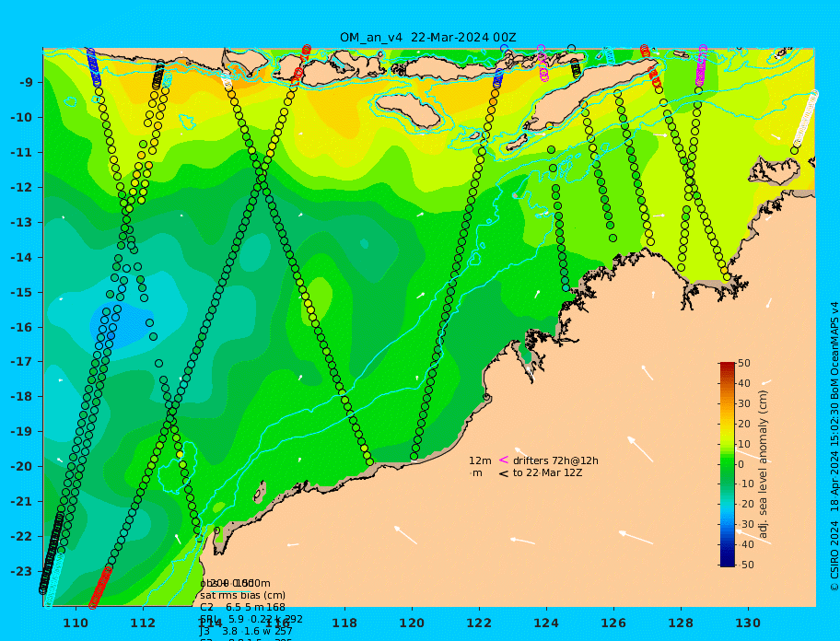Click the CSIRO 2024 BoM OceanMAPS copyright text
The width and height of the screenshot is (840, 641).
tap(834, 447)
